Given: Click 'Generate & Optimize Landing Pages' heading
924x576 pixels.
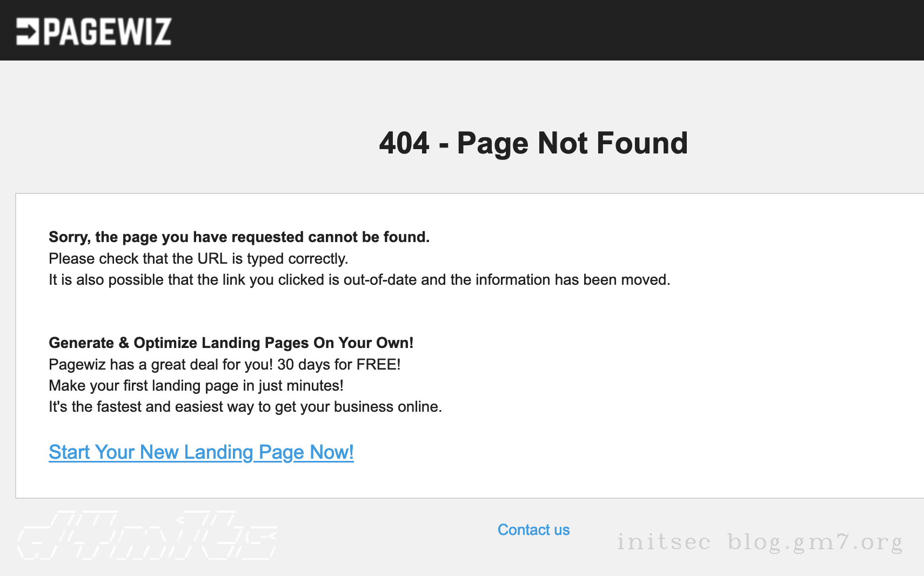Looking at the screenshot, I should (231, 343).
